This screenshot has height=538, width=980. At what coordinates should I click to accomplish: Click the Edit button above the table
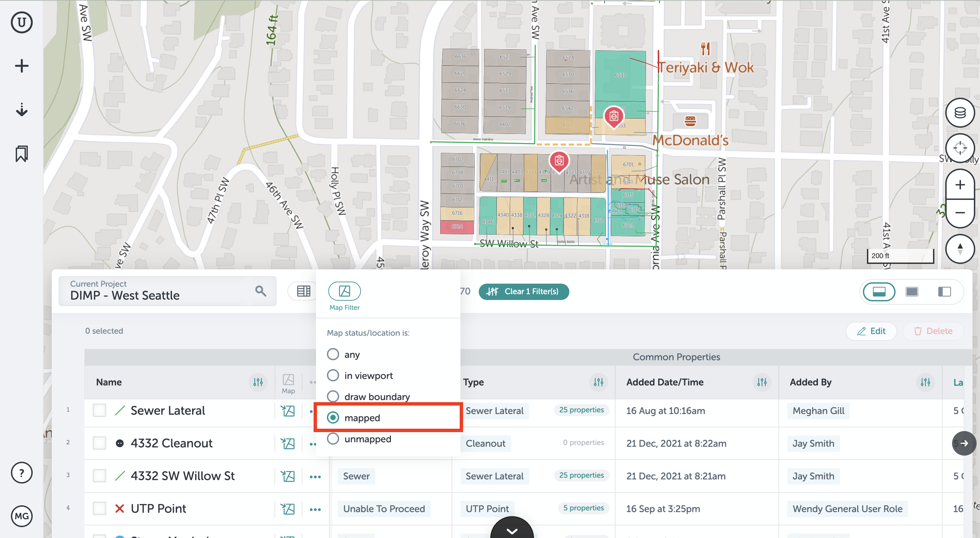tap(871, 331)
